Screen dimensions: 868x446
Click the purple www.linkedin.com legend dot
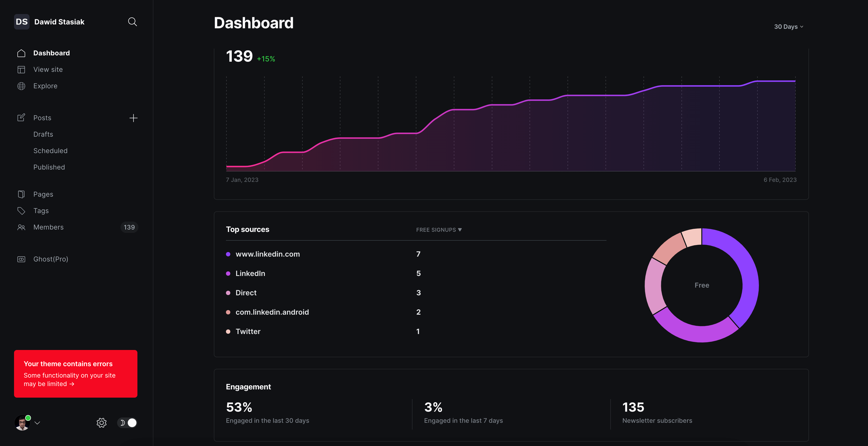228,254
